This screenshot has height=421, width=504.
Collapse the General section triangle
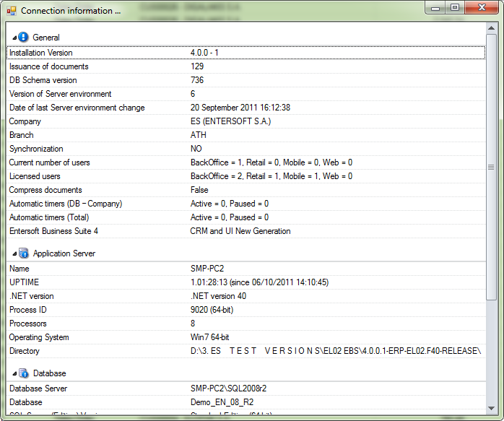(14, 38)
